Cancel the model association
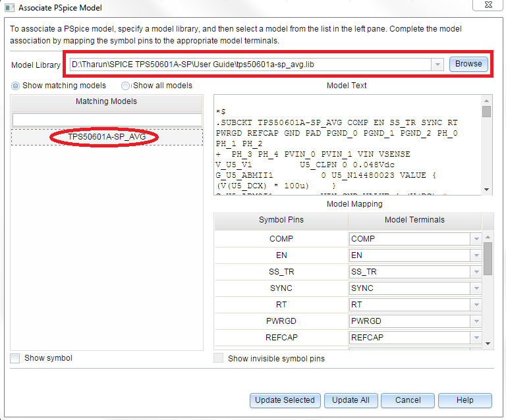 [408, 400]
